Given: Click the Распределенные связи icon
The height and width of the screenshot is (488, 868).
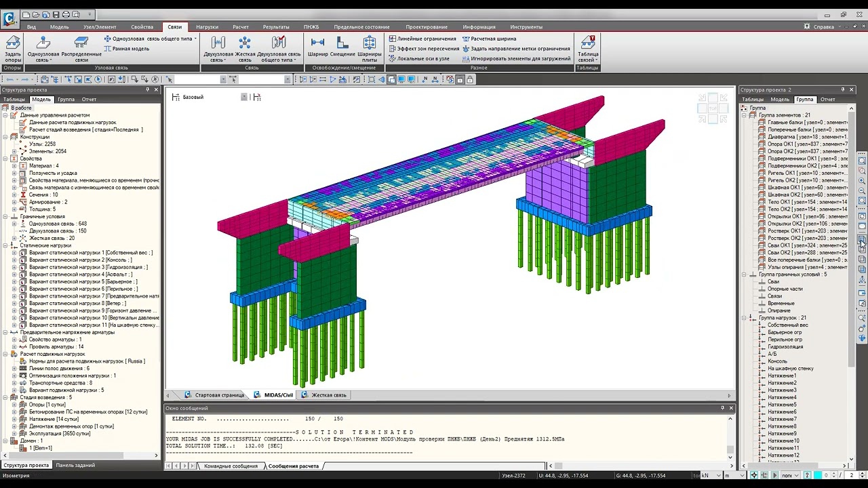Looking at the screenshot, I should (x=81, y=49).
